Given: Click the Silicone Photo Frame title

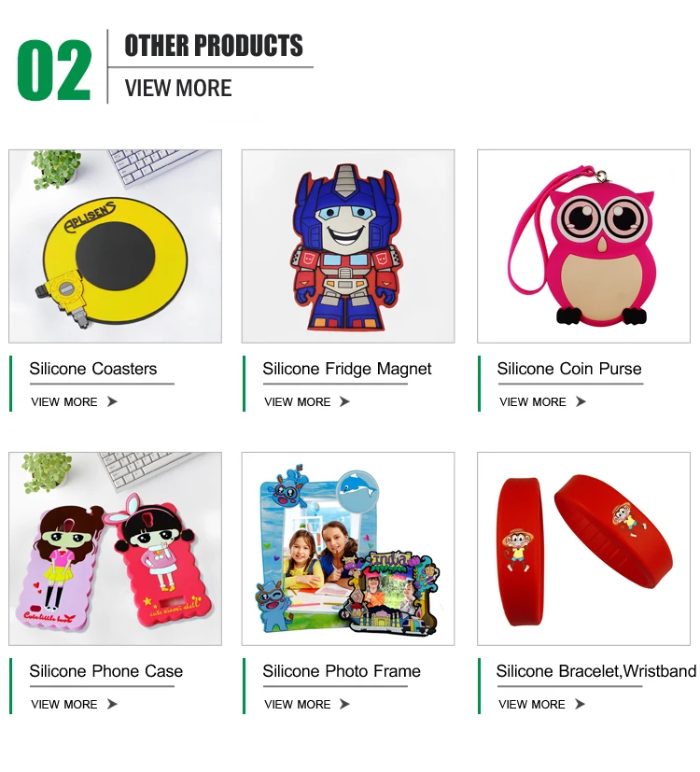Looking at the screenshot, I should coord(342,670).
